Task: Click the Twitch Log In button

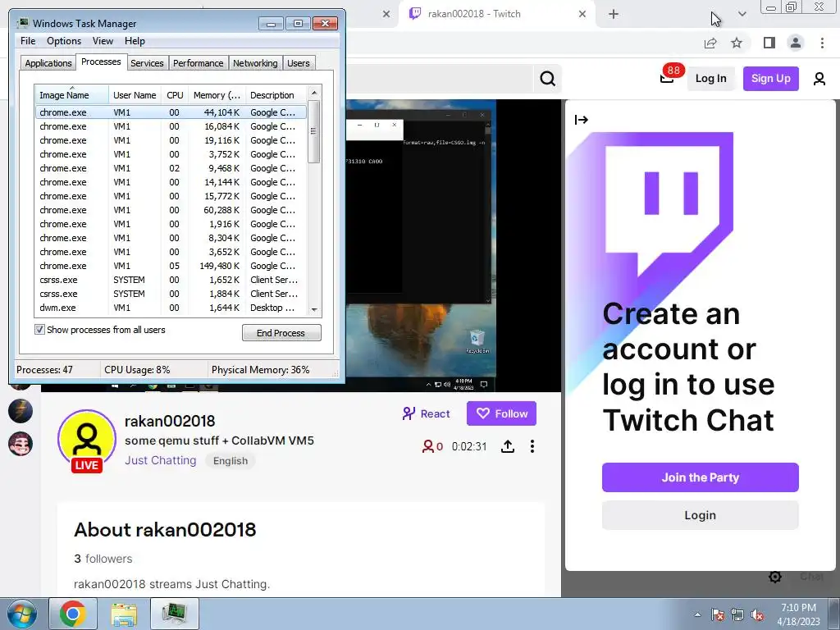Action: (x=711, y=78)
